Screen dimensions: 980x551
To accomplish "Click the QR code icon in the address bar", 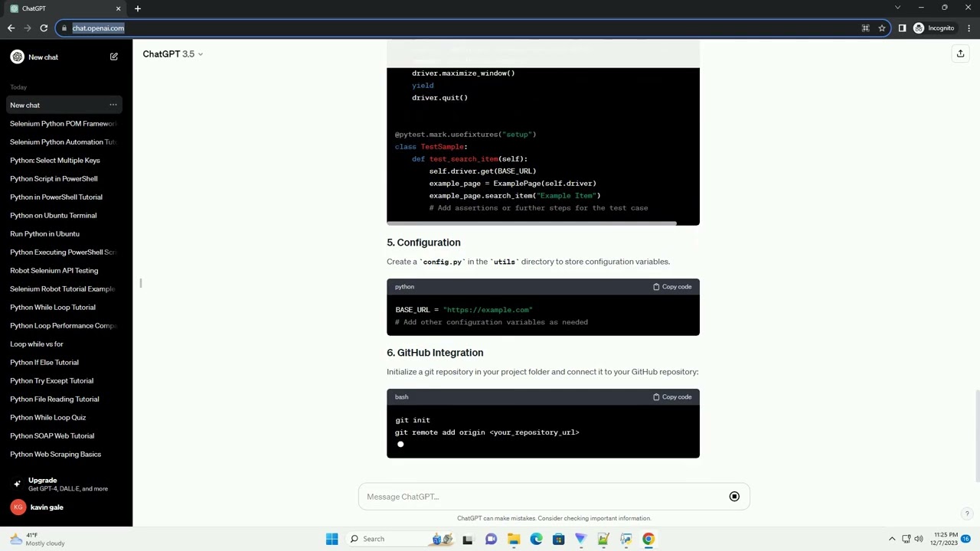I will [865, 28].
